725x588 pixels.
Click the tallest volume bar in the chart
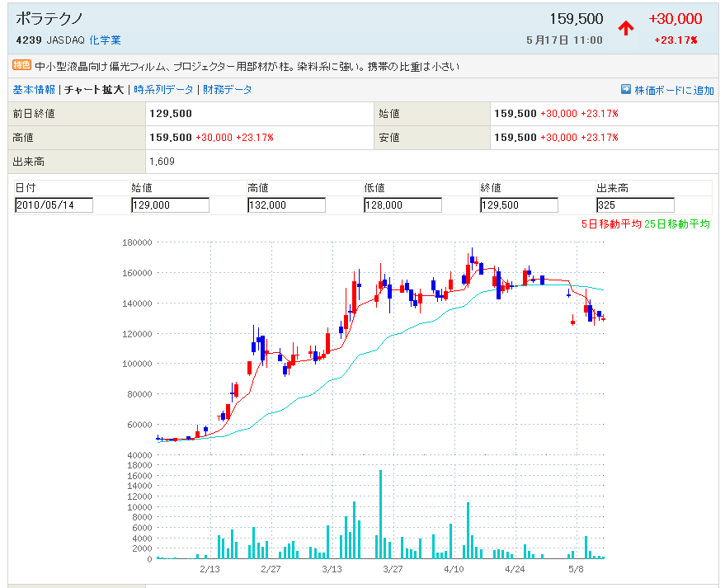[x=380, y=515]
